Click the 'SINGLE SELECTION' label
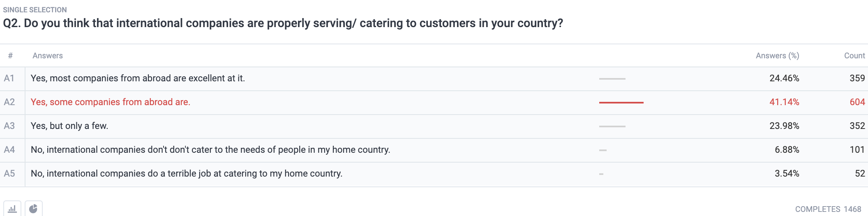The image size is (868, 216). pyautogui.click(x=35, y=10)
